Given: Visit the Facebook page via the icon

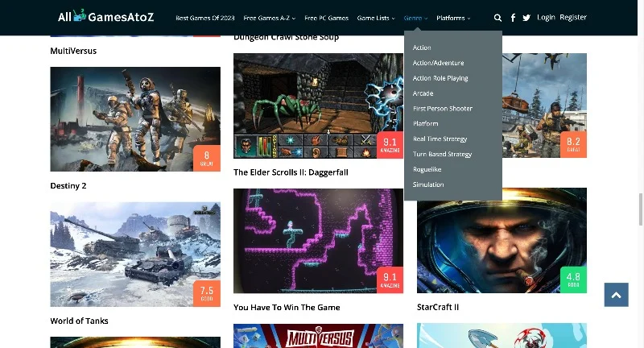Looking at the screenshot, I should pyautogui.click(x=513, y=18).
